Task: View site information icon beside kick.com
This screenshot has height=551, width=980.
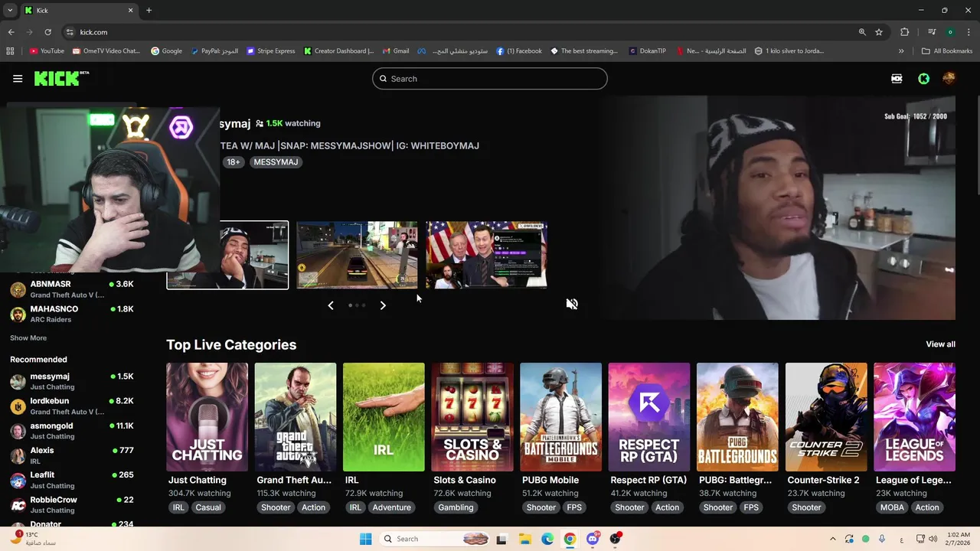Action: [x=70, y=32]
